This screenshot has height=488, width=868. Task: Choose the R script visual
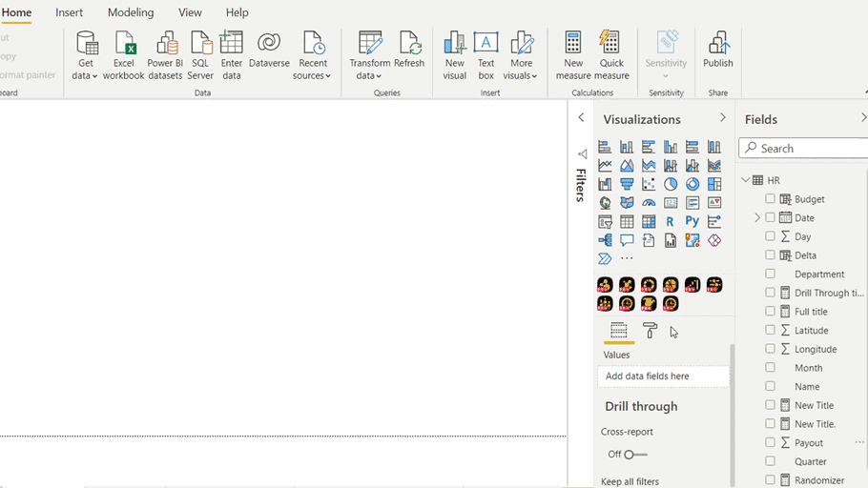coord(671,221)
